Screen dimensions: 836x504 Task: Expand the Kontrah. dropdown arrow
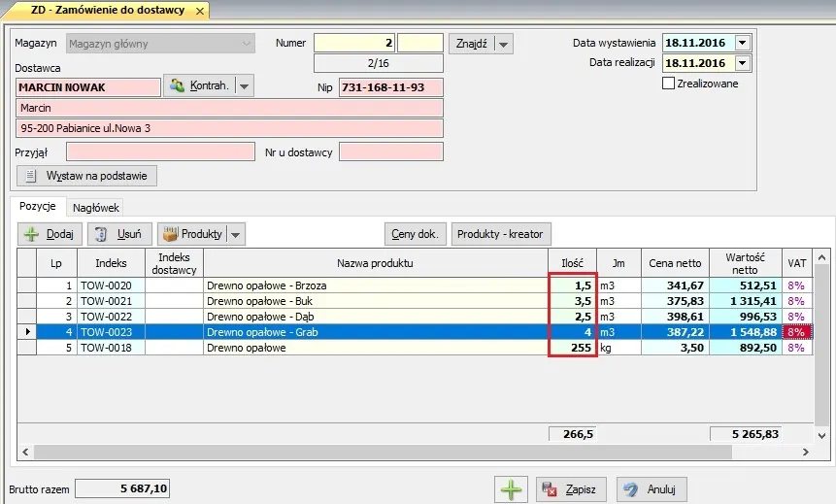(244, 85)
